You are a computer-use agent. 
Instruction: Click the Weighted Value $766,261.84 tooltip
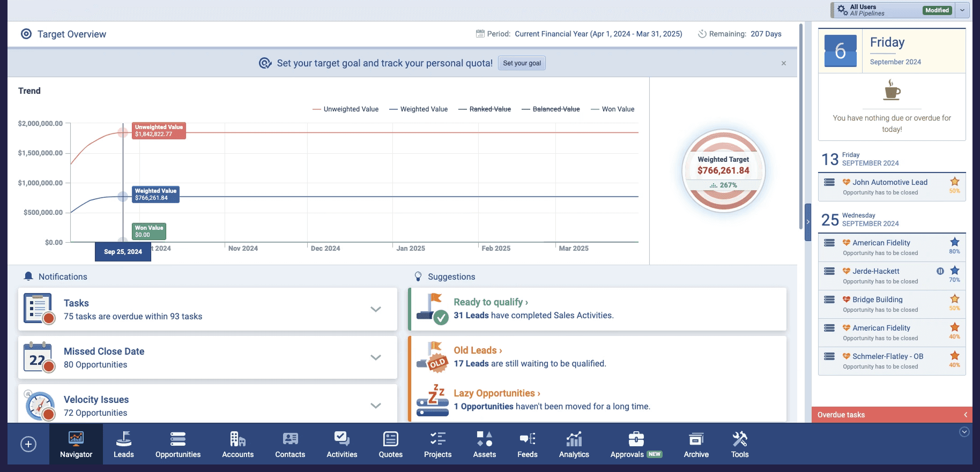coord(155,194)
